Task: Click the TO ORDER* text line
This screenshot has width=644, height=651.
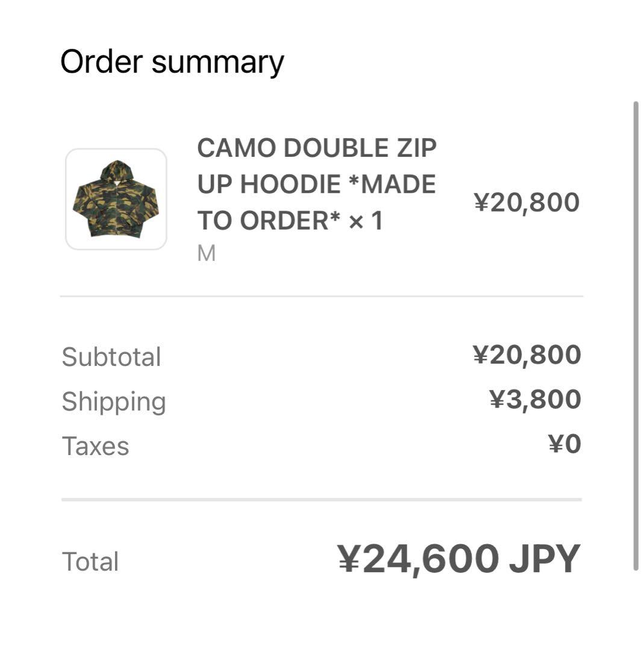Action: [269, 221]
